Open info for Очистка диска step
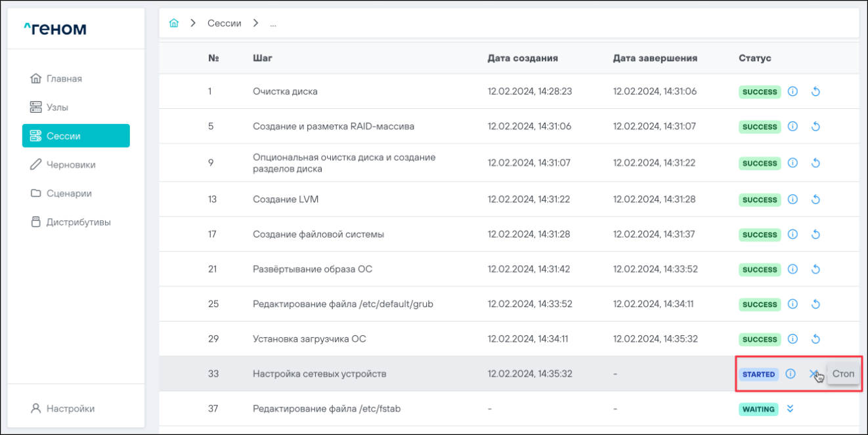 click(x=792, y=92)
